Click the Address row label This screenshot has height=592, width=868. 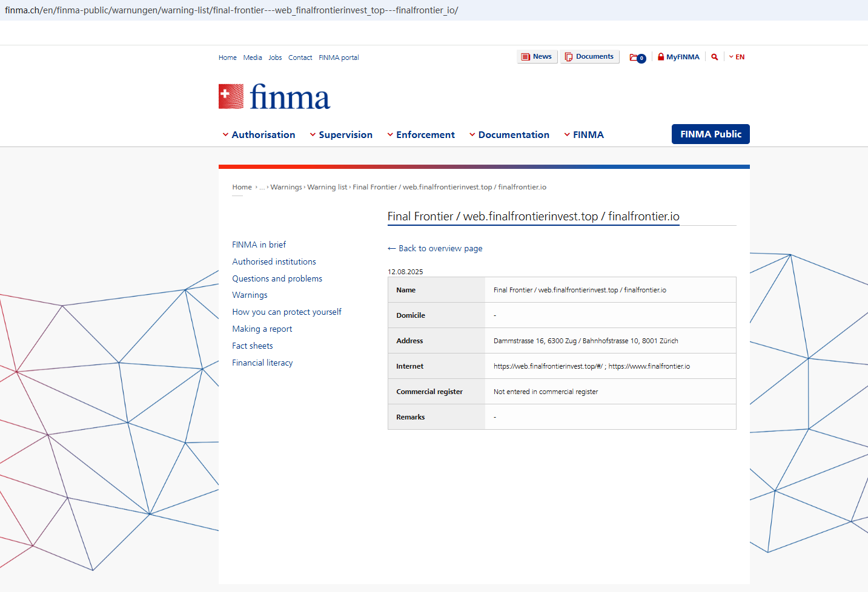click(409, 341)
